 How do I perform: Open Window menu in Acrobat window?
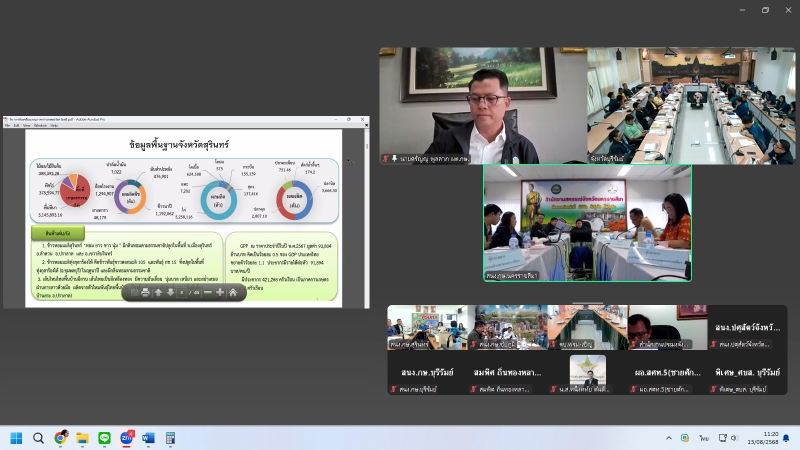coord(40,125)
